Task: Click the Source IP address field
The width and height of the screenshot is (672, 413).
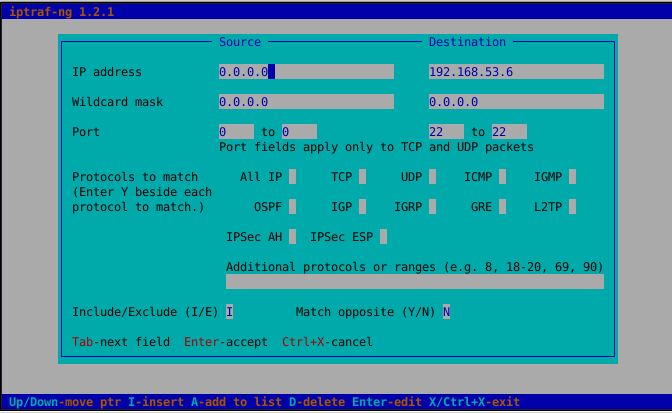Action: tap(306, 72)
